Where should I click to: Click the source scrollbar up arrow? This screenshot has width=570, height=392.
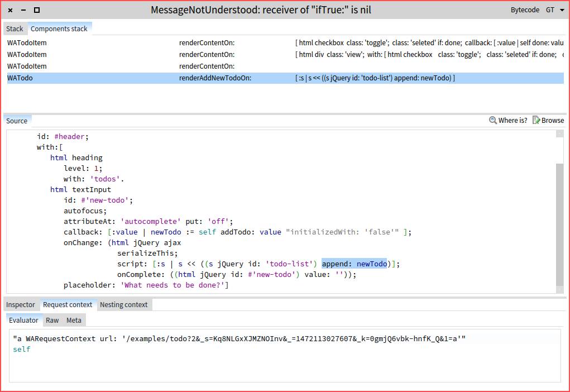point(559,134)
